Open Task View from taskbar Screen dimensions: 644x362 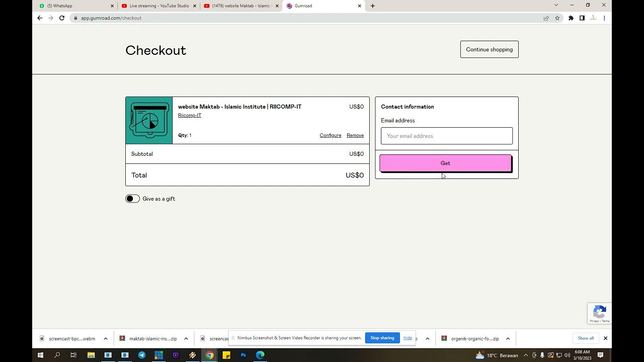coord(73,355)
